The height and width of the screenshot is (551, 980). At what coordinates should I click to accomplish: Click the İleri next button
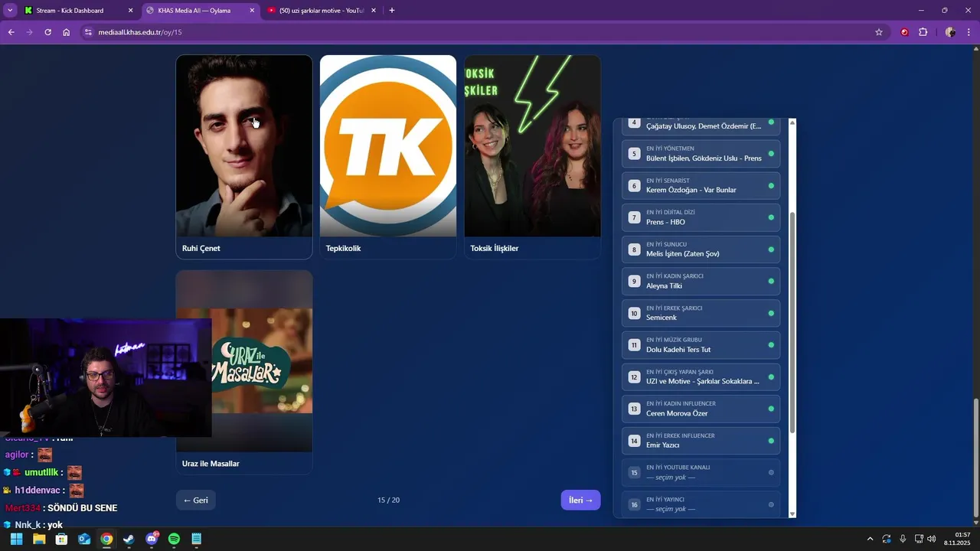(x=580, y=500)
